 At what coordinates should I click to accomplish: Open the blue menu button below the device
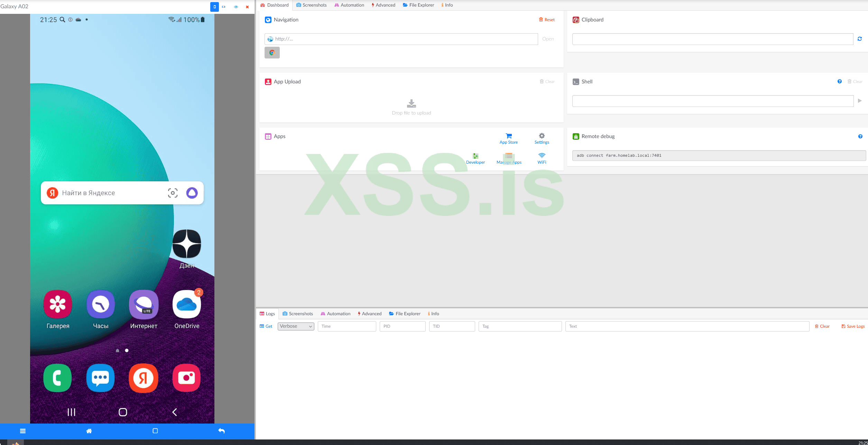(x=23, y=431)
